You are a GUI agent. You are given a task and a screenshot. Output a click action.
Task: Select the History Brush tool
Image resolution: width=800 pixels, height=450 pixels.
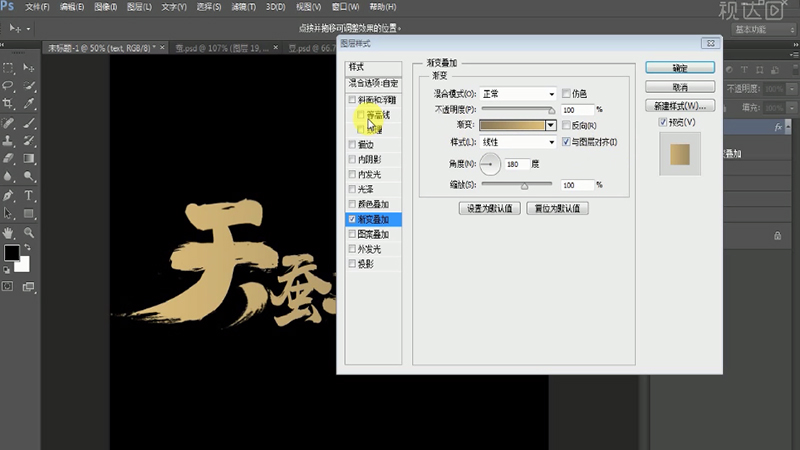click(x=29, y=140)
